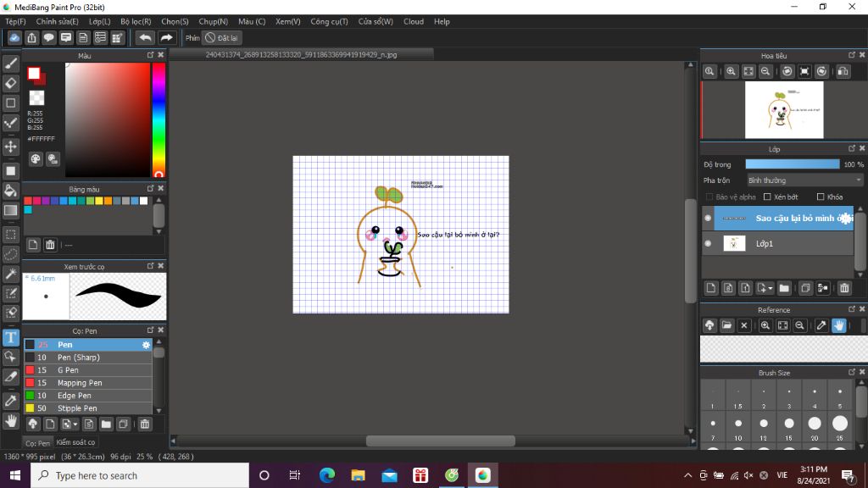
Task: Show hidden icons in system tray
Action: [688, 475]
